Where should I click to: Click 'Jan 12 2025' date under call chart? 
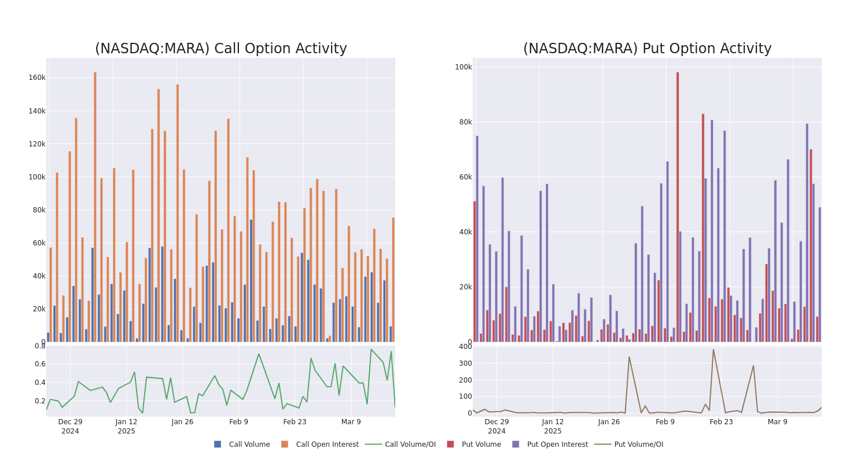pos(126,427)
